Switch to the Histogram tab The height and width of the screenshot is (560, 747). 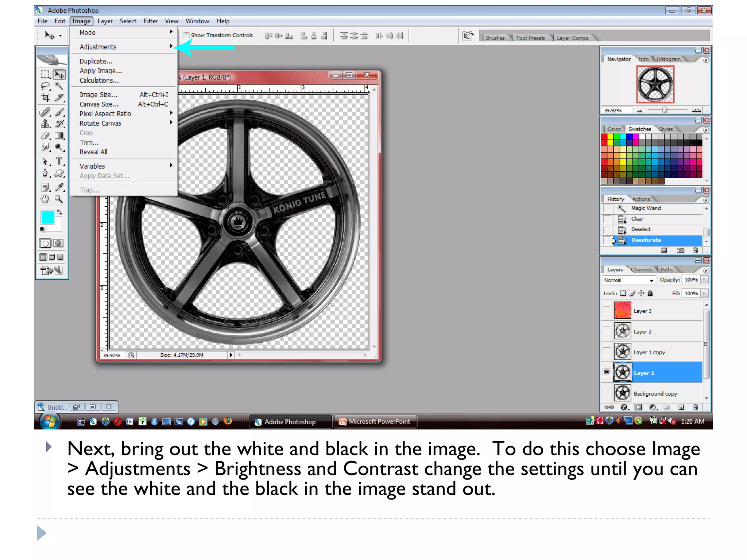668,59
